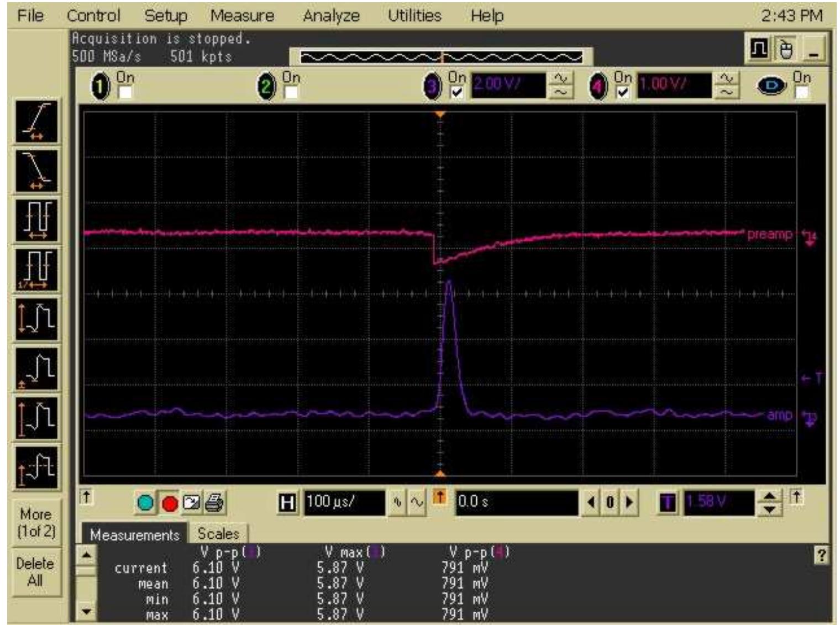The image size is (840, 625).
Task: Click More (1 of 2) button
Action: click(36, 522)
